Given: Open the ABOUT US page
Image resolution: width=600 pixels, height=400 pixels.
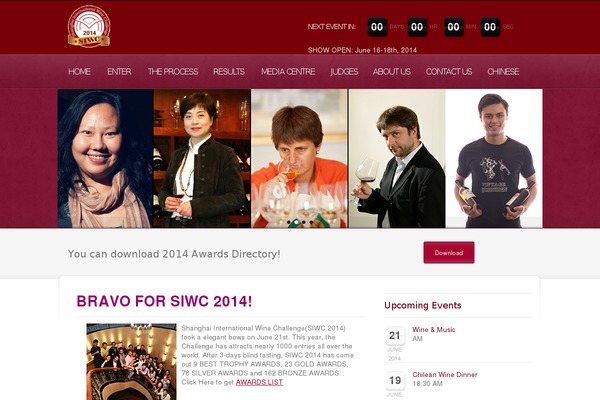Looking at the screenshot, I should pyautogui.click(x=391, y=72).
